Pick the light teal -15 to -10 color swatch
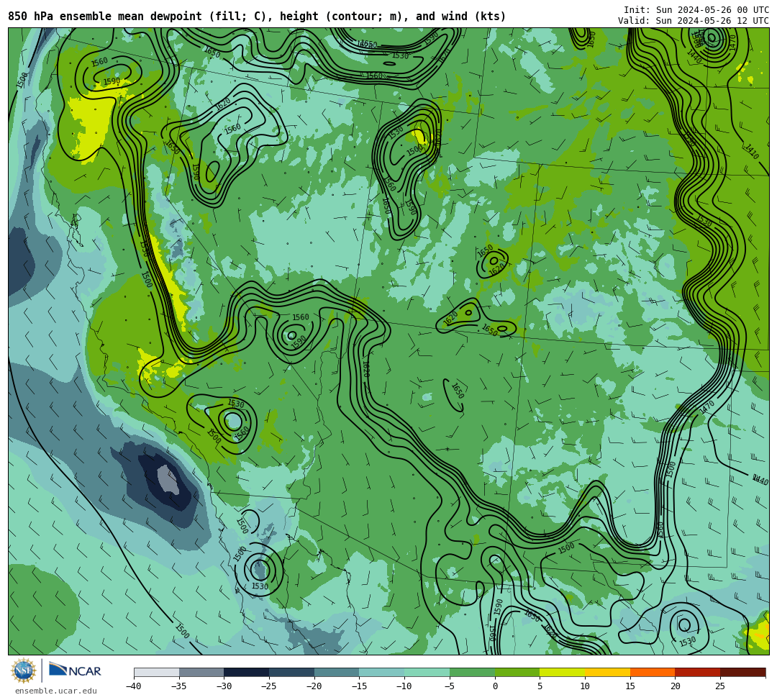Image resolution: width=777 pixels, height=700 pixels. [x=382, y=672]
